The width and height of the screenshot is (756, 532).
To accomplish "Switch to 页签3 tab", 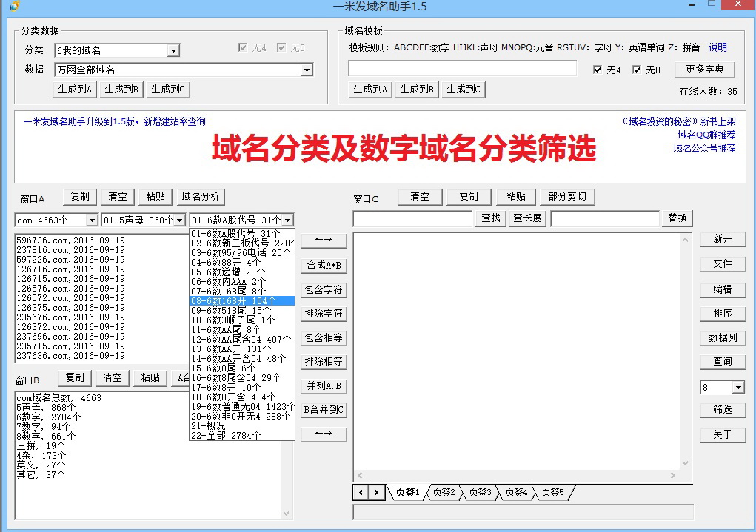I will (x=480, y=492).
